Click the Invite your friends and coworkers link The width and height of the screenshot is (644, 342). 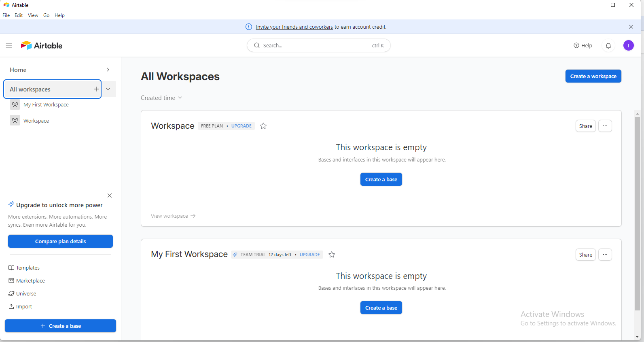(x=294, y=27)
